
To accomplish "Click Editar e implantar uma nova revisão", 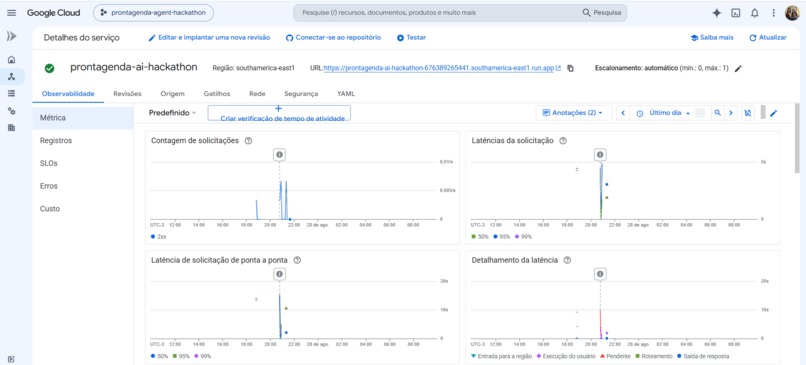I will [209, 38].
